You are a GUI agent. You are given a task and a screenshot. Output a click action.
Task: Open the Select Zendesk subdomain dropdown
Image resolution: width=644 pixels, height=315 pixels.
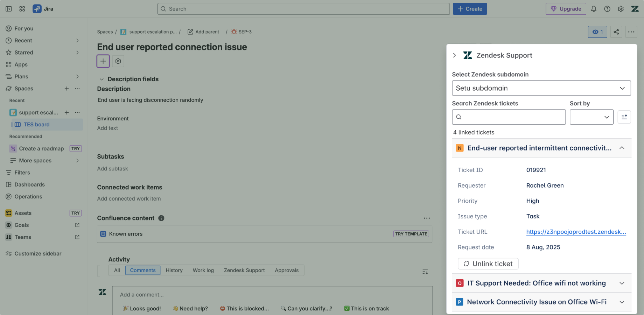click(x=541, y=88)
